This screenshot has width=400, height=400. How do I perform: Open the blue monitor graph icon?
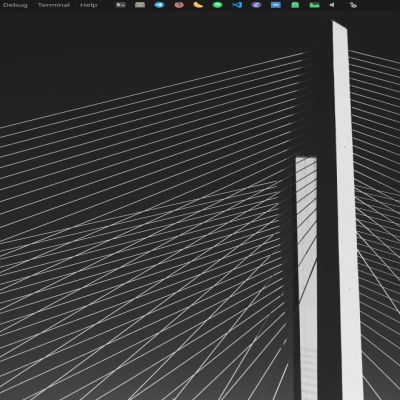click(276, 5)
